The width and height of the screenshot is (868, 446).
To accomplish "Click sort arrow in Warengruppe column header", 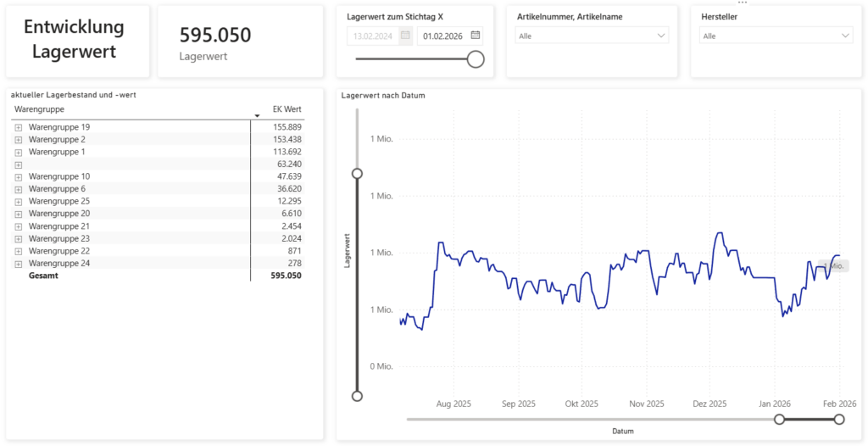I will (x=257, y=115).
